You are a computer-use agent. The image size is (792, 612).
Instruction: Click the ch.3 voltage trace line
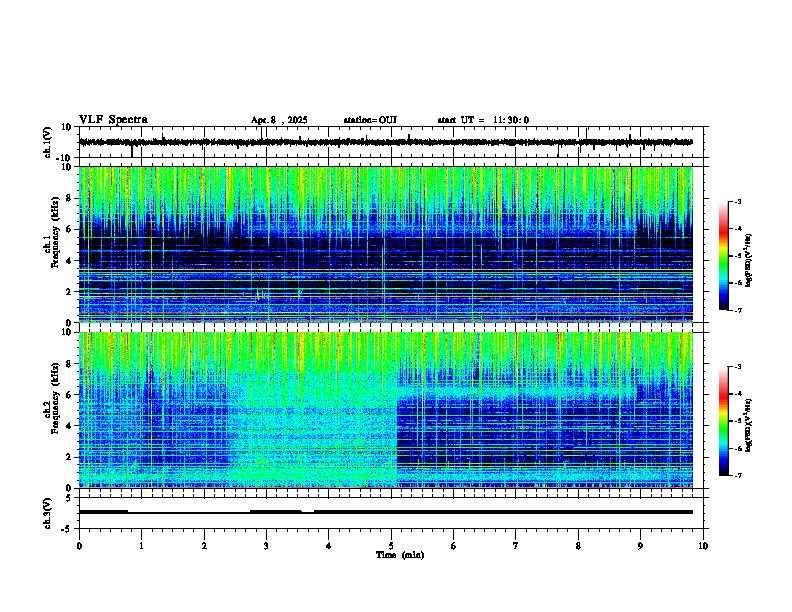point(386,512)
